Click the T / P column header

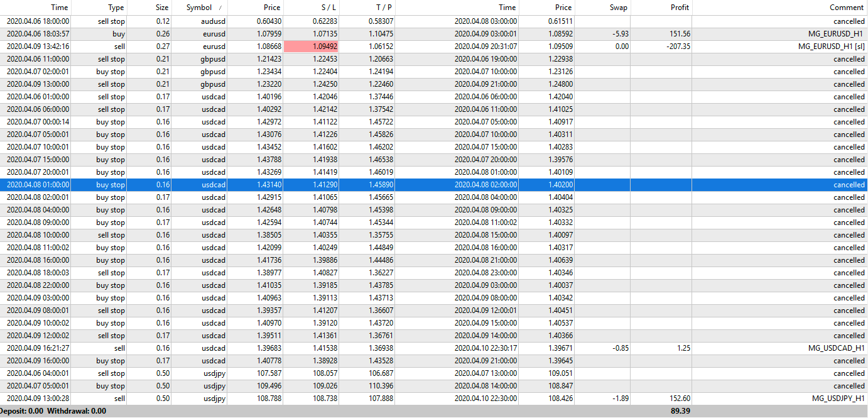(382, 8)
